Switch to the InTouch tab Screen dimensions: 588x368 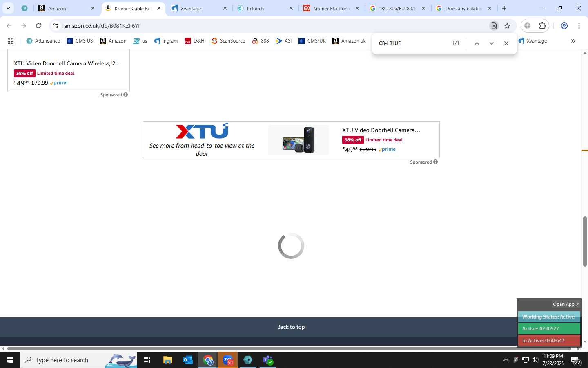pyautogui.click(x=265, y=8)
